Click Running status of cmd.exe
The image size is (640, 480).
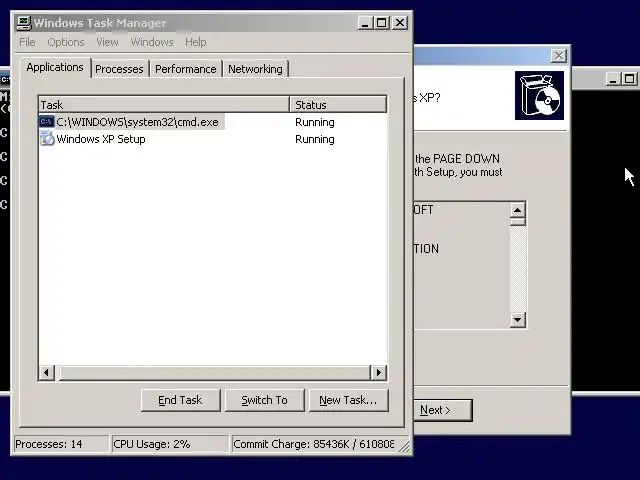[x=315, y=122]
